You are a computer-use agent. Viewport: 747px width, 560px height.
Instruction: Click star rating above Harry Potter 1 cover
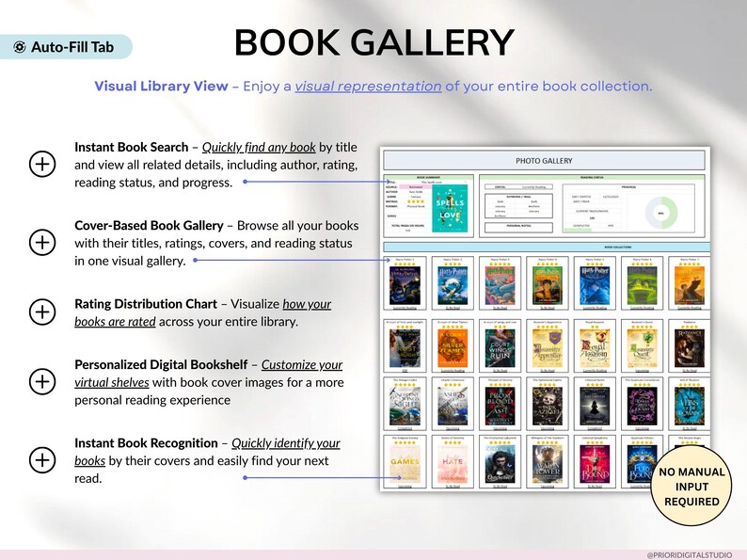(405, 264)
